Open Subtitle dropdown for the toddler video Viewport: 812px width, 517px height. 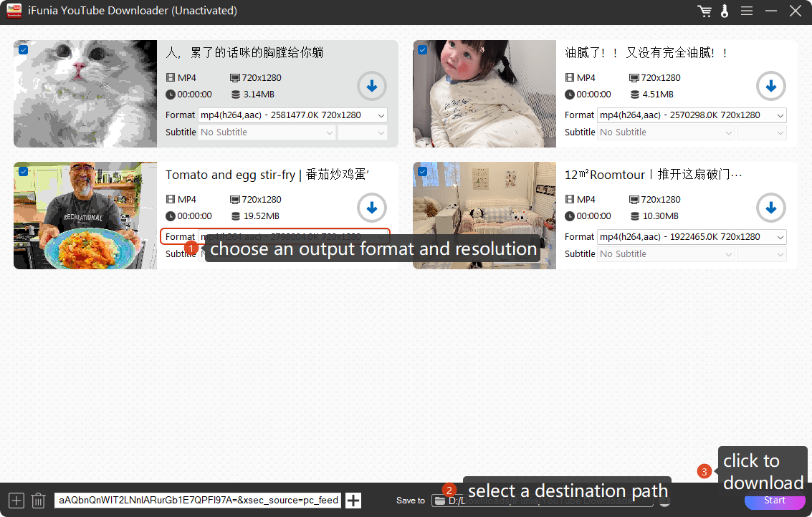(667, 132)
